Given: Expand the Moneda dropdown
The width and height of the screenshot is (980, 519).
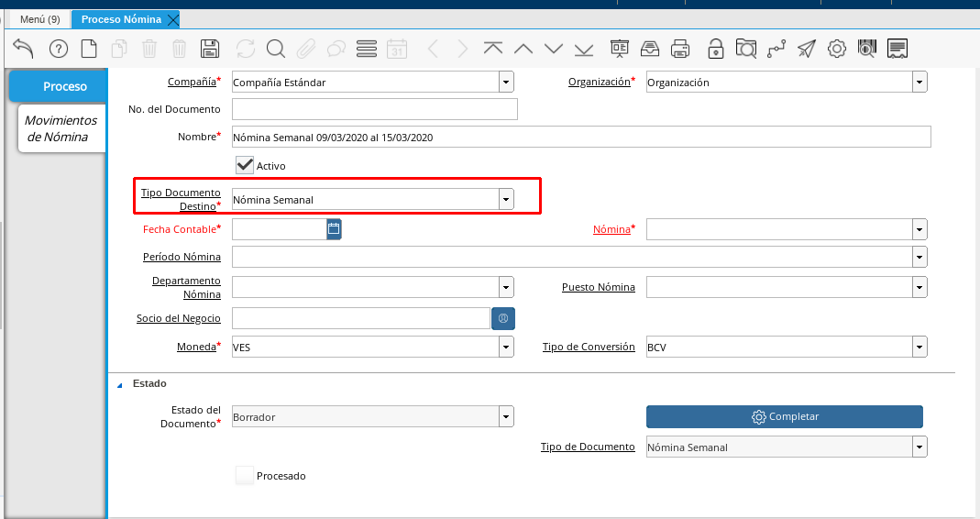Looking at the screenshot, I should coord(506,347).
